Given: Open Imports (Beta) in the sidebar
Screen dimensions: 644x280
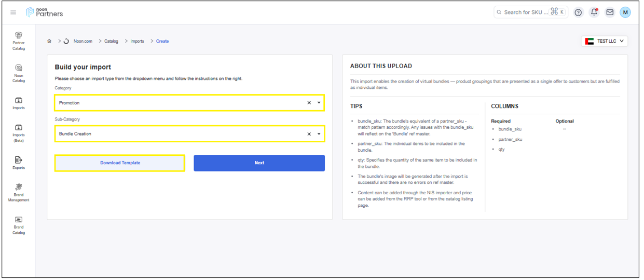Looking at the screenshot, I should point(19,132).
